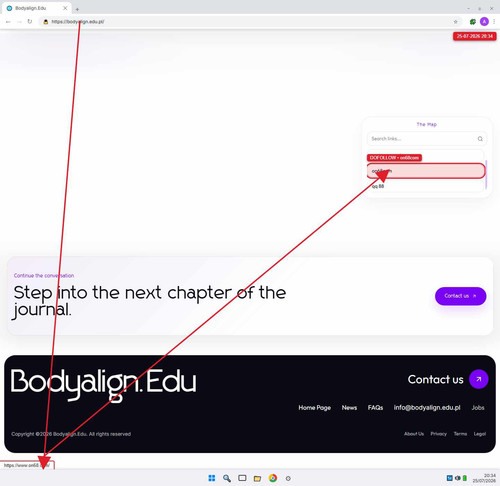Open the FAQs footer link
The image size is (500, 486).
tap(375, 408)
